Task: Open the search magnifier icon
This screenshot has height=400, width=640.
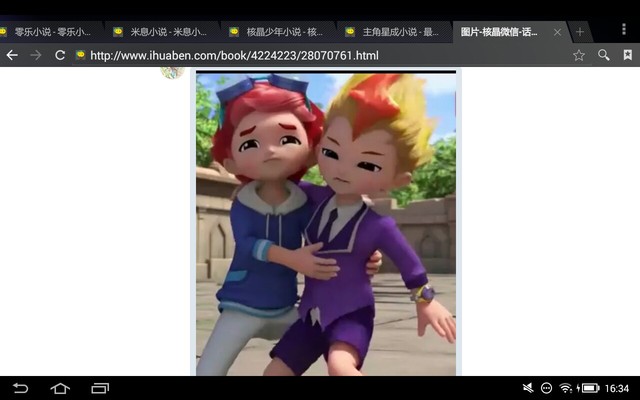Action: pos(604,55)
